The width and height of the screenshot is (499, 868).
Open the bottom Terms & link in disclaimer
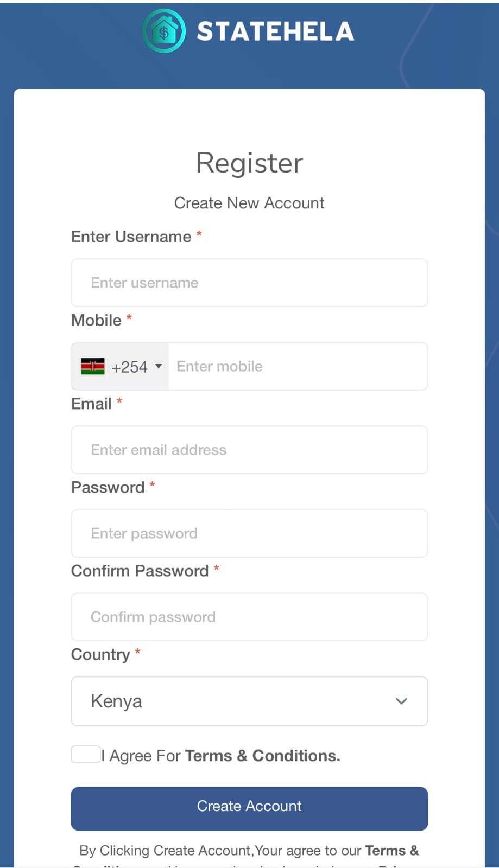(x=391, y=850)
